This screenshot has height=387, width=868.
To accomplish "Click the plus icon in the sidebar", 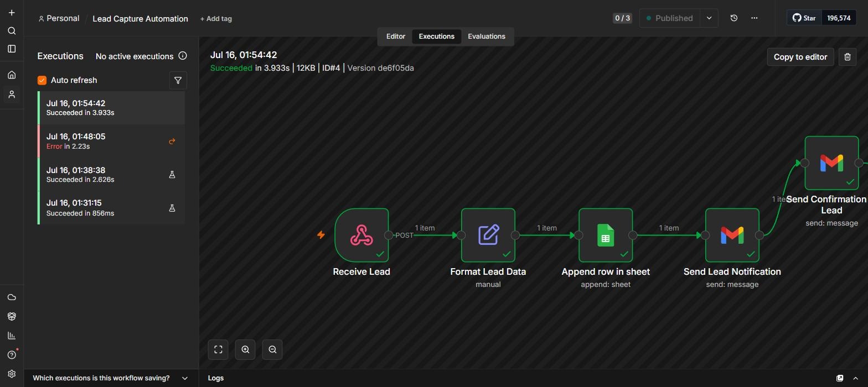I will click(x=12, y=13).
